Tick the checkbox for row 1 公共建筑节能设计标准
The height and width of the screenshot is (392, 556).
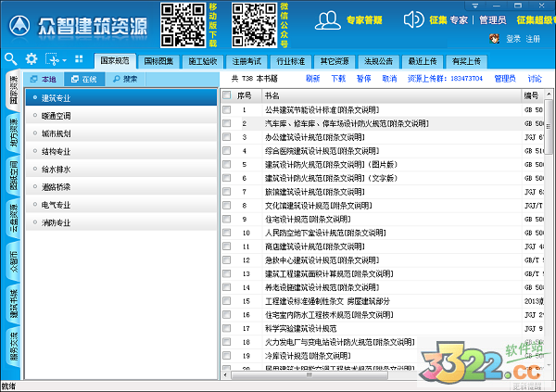[x=228, y=110]
